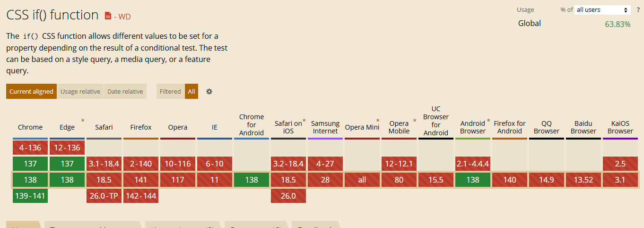The height and width of the screenshot is (228, 644).
Task: Click the asterisk beside Android Browser
Action: coord(488,121)
